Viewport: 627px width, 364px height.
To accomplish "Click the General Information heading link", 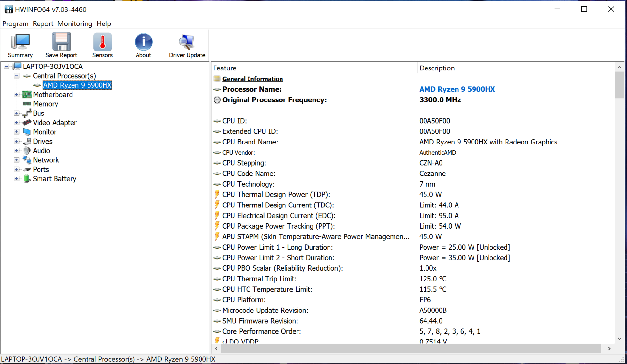I will click(x=252, y=79).
